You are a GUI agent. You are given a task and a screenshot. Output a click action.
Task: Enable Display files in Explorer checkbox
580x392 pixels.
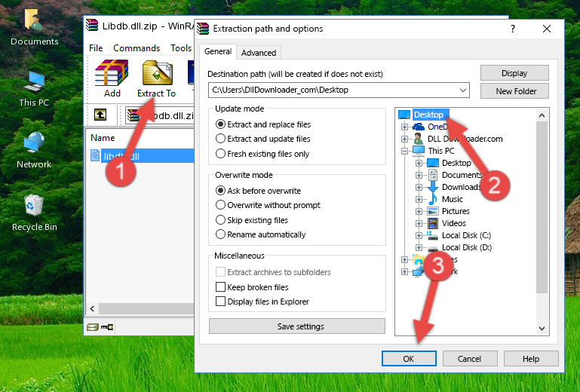(x=220, y=302)
